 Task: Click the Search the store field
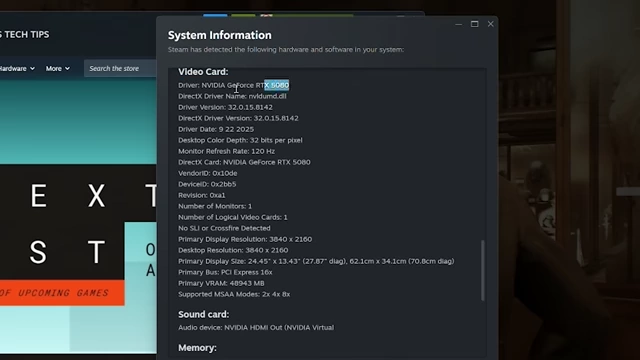click(120, 69)
